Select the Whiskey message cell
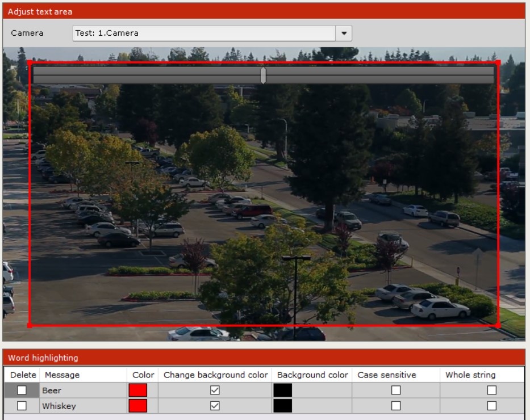Image resolution: width=530 pixels, height=420 pixels. [x=83, y=406]
